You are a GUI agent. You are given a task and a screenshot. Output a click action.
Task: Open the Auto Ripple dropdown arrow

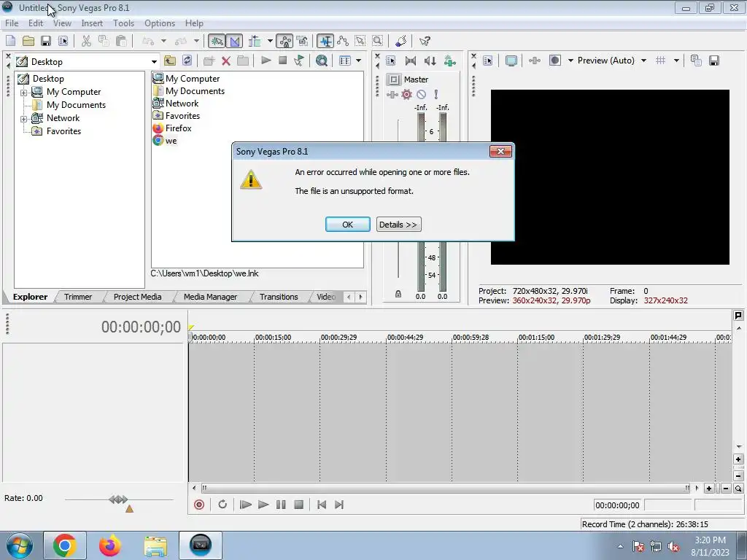pos(270,41)
